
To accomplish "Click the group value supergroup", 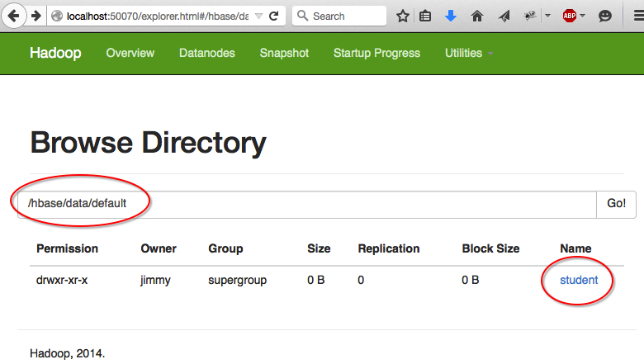I will (238, 281).
